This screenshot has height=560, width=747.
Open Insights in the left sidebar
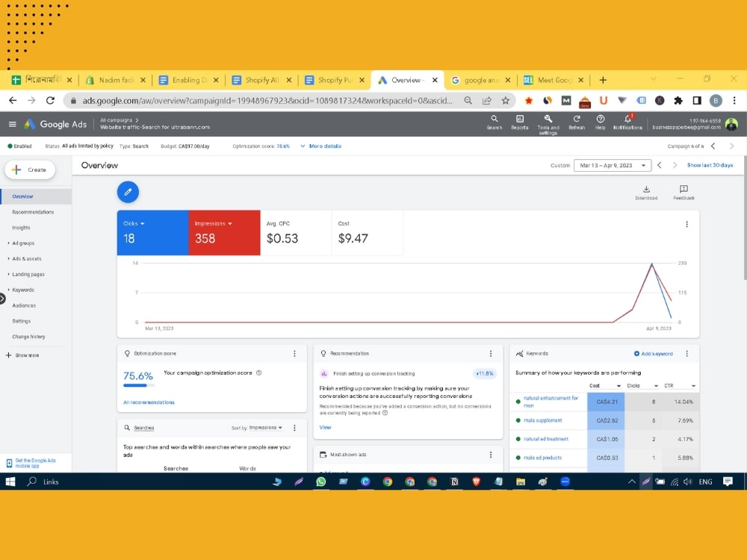pyautogui.click(x=21, y=228)
